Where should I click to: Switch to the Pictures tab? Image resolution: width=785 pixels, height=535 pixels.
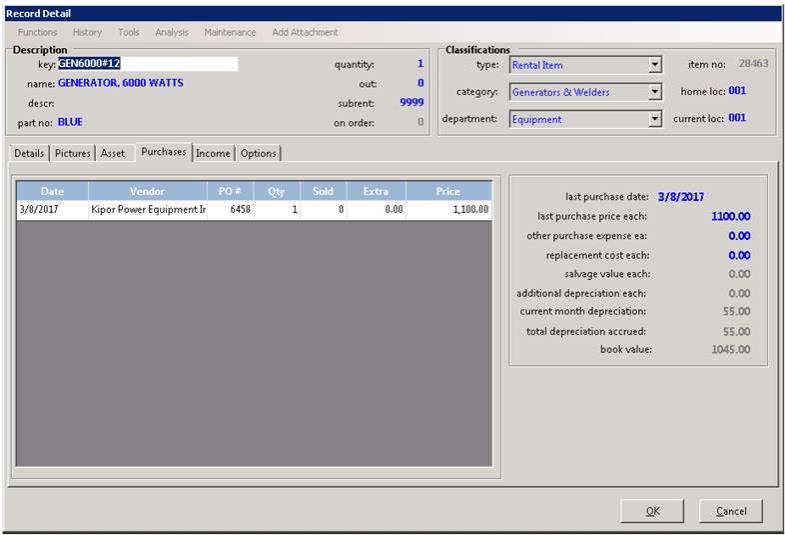coord(72,153)
